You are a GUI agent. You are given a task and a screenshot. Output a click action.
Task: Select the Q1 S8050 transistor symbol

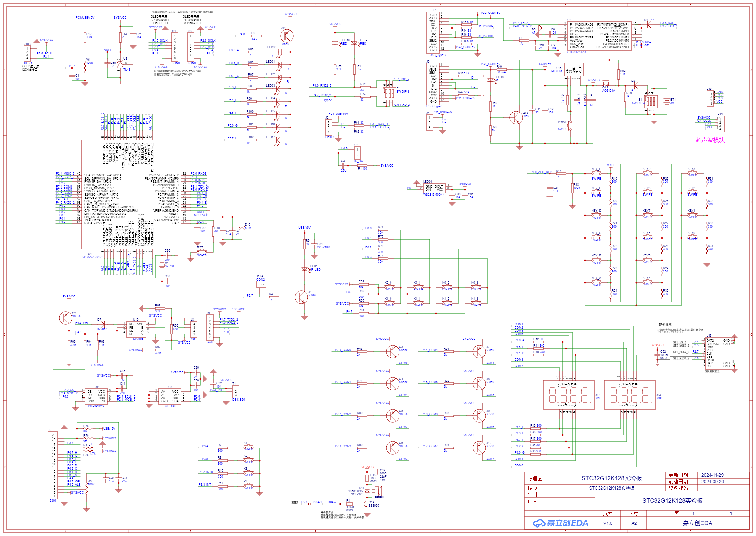tap(302, 297)
